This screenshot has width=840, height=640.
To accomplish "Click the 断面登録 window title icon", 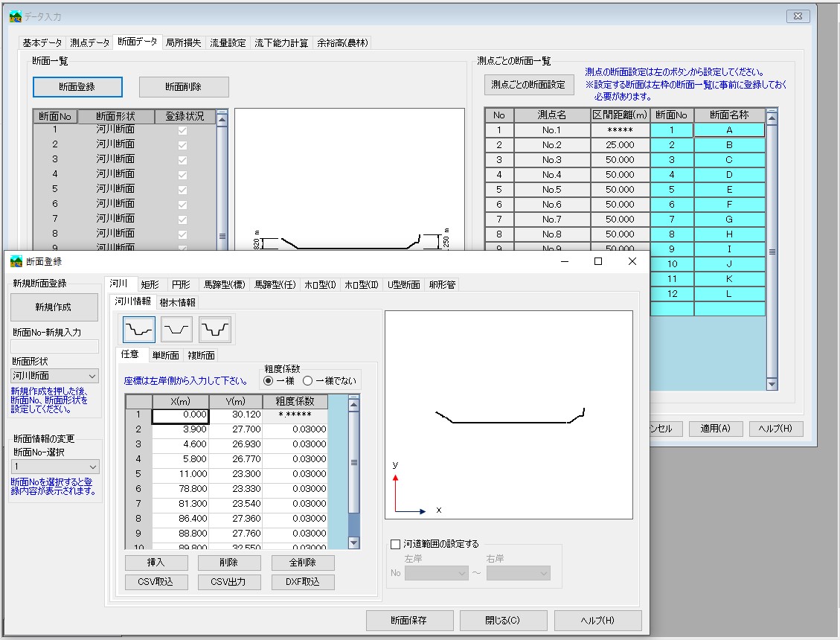I will (x=16, y=261).
